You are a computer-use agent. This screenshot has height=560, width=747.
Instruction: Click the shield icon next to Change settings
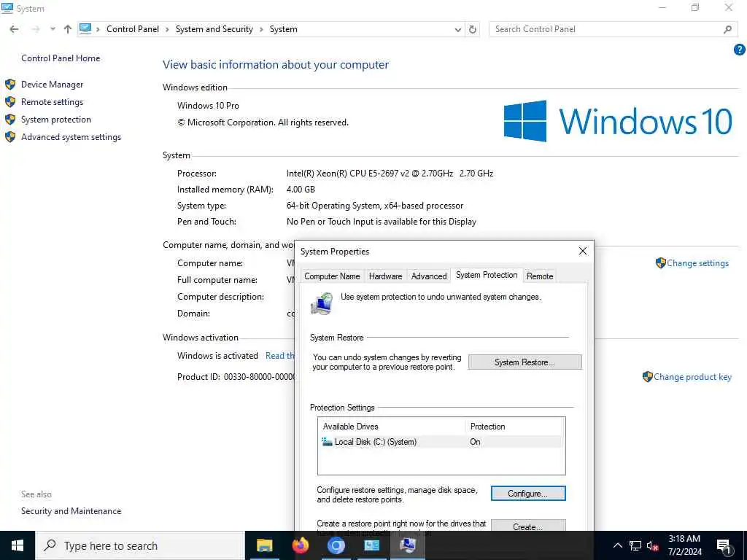(x=660, y=262)
